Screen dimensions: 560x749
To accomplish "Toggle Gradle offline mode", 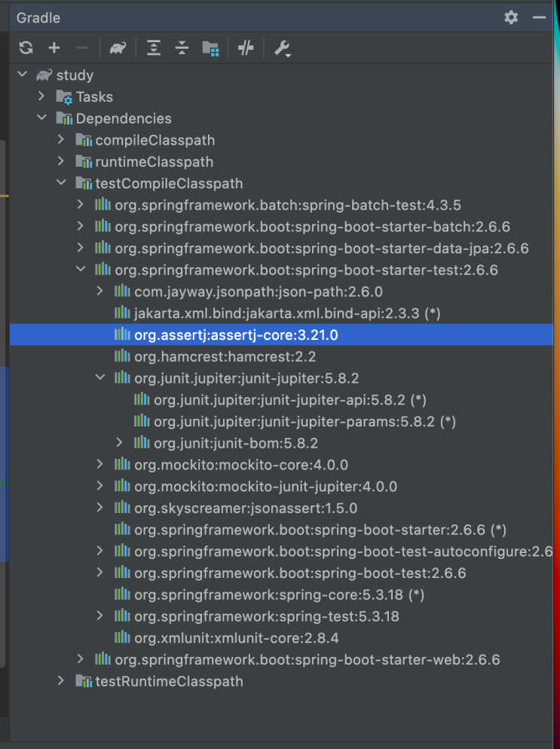I will click(x=246, y=48).
